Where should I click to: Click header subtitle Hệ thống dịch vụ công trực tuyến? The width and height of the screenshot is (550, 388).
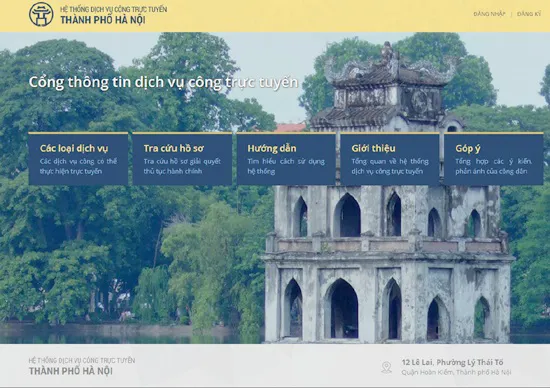(x=113, y=9)
